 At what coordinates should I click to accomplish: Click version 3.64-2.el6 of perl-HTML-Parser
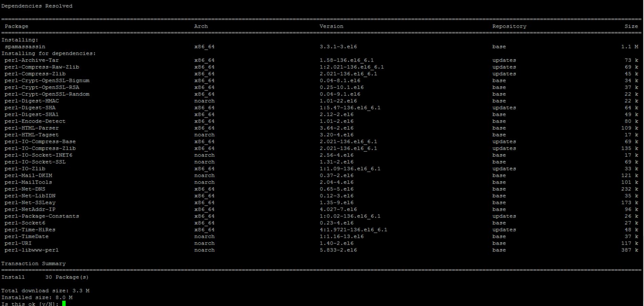(337, 128)
